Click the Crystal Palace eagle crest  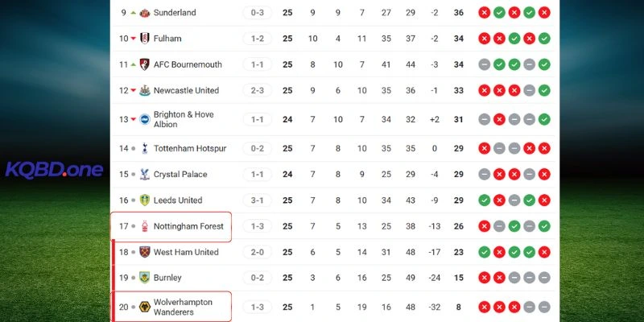point(145,174)
